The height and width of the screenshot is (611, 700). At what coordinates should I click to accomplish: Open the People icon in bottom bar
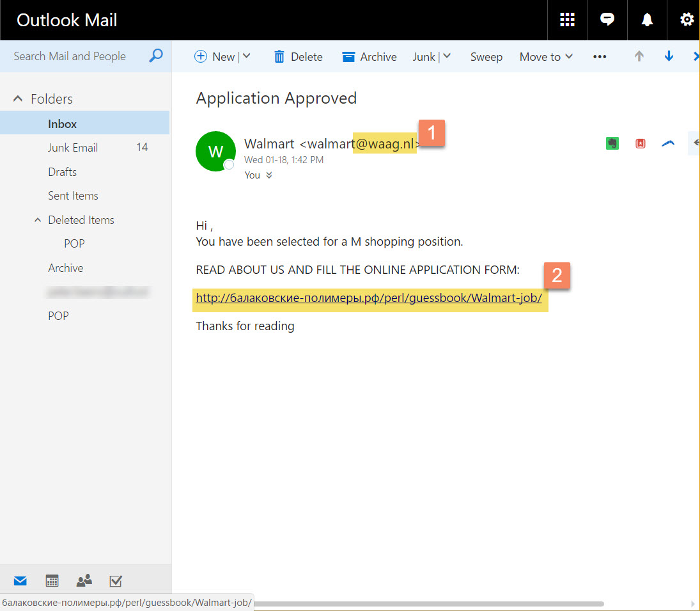tap(84, 581)
